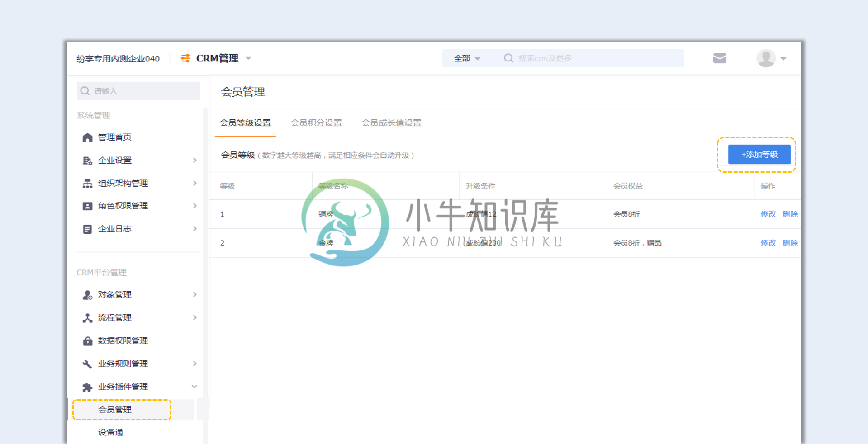Click the 纷享专用内测企业040 company name

tap(118, 59)
